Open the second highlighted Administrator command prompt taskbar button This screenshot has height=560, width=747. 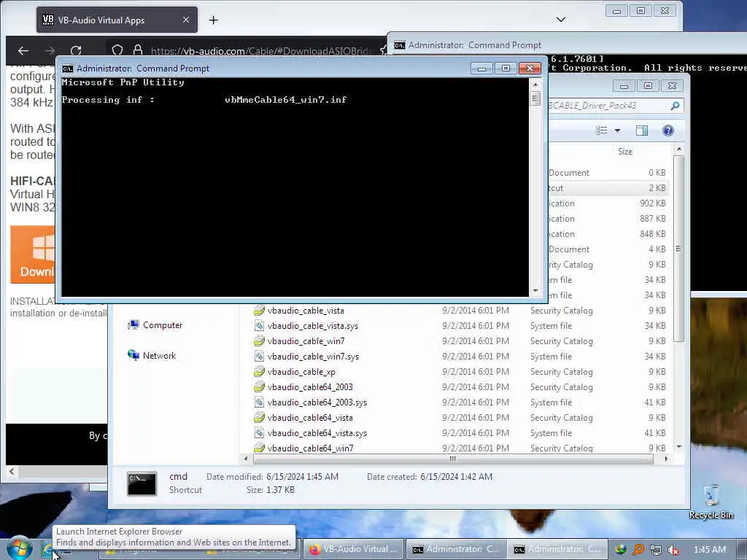[557, 549]
